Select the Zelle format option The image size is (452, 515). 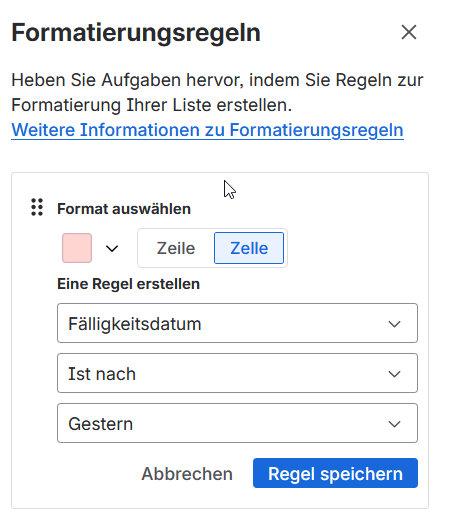point(249,248)
